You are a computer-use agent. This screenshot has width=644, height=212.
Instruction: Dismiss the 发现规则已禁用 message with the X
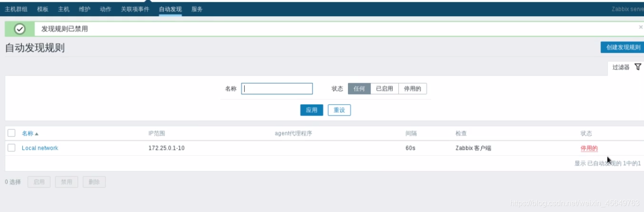pos(640,28)
